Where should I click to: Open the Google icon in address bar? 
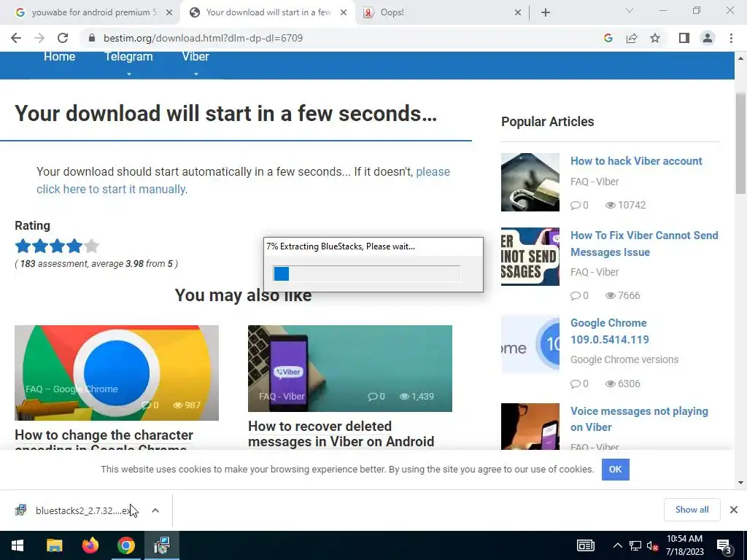(x=608, y=38)
